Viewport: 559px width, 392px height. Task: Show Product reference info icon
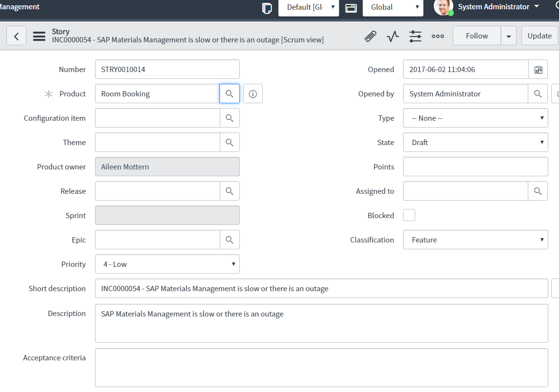click(x=253, y=93)
